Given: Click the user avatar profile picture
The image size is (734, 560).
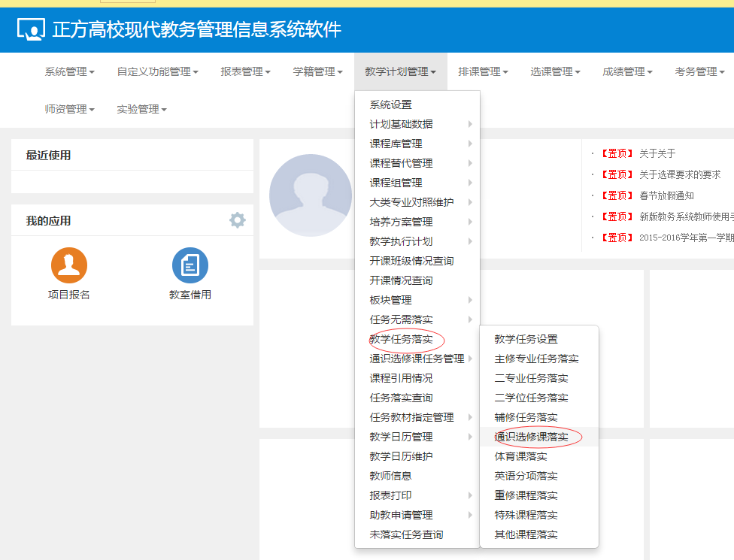Looking at the screenshot, I should pyautogui.click(x=310, y=195).
